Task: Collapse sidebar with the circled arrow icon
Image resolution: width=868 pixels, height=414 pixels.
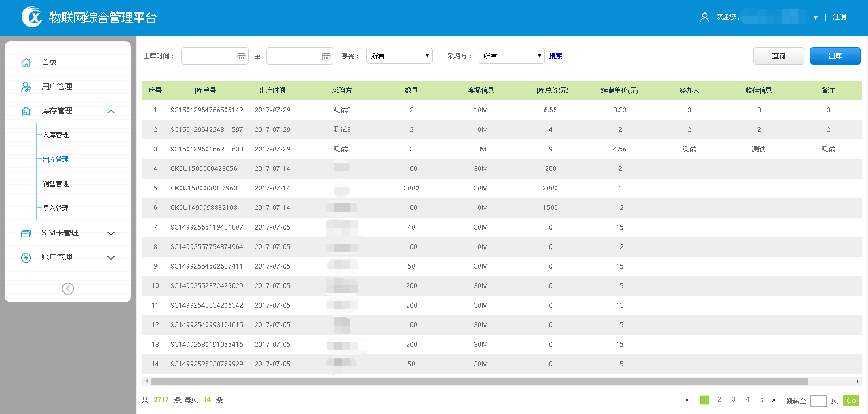Action: tap(68, 289)
